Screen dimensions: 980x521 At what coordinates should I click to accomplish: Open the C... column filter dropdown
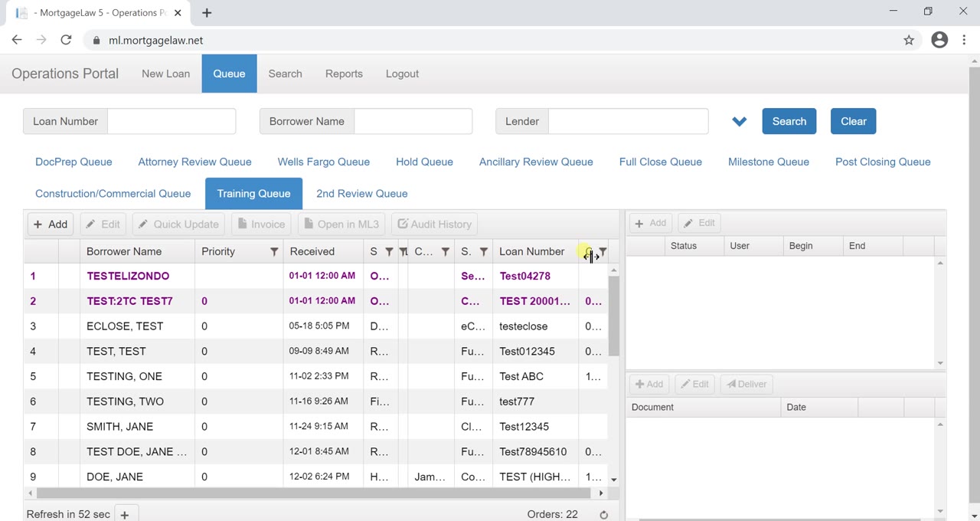pyautogui.click(x=445, y=252)
